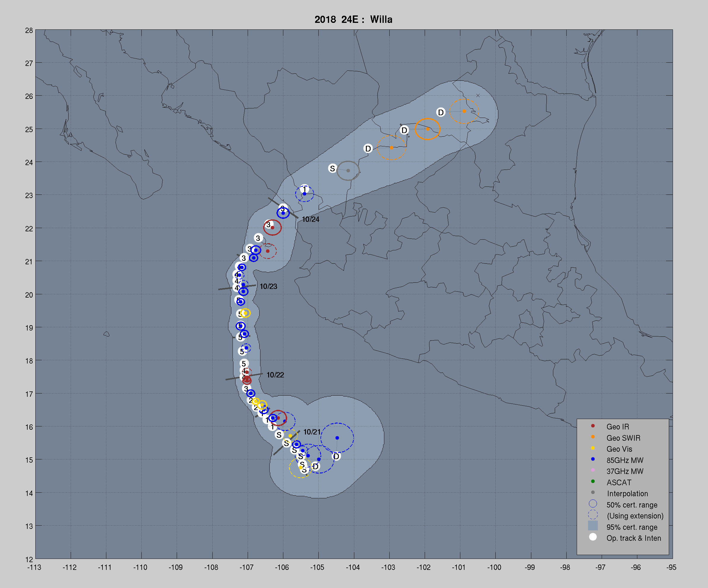Click the small x marker at track end

(478, 95)
